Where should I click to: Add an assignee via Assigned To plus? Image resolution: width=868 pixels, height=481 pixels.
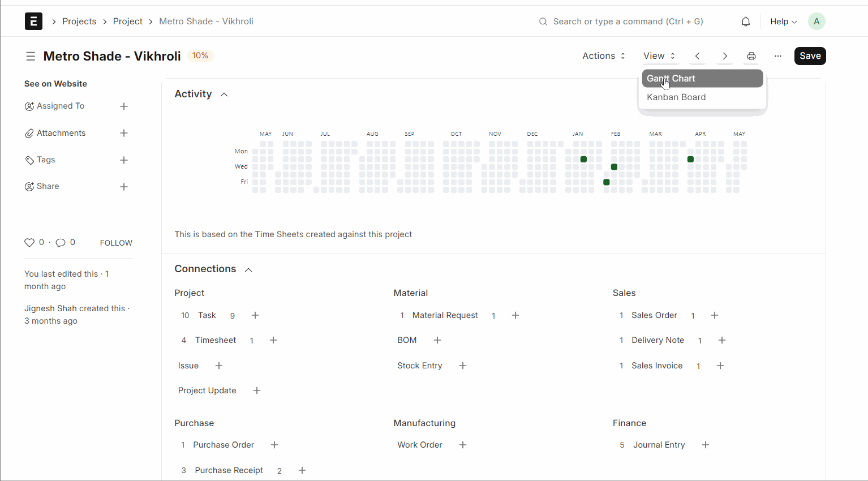[124, 106]
